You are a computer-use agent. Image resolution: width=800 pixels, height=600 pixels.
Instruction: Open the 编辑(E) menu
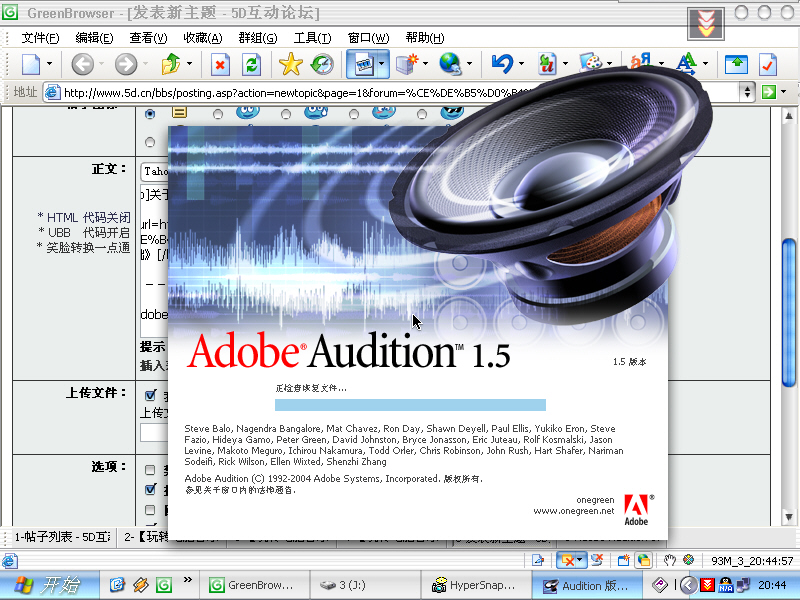point(94,38)
